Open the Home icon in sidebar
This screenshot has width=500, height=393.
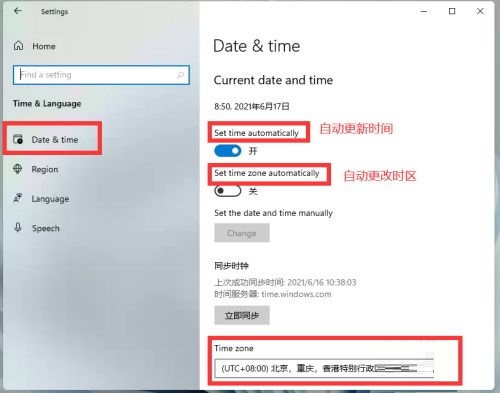(18, 46)
